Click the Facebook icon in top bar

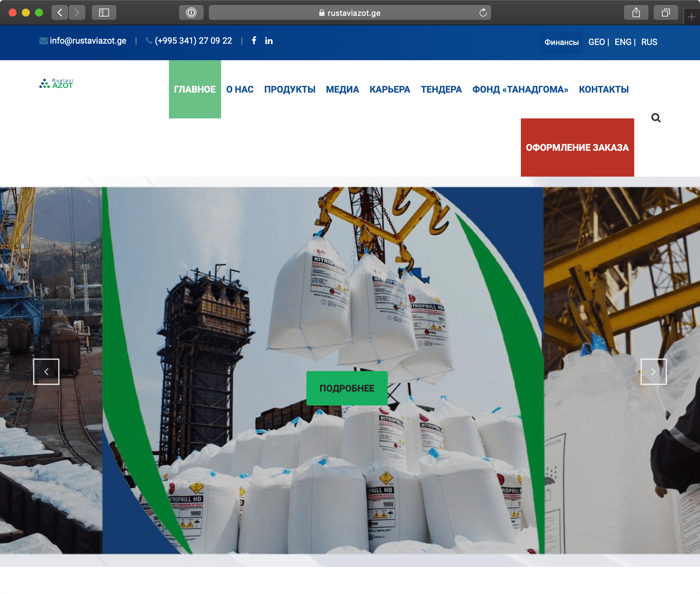click(x=254, y=41)
